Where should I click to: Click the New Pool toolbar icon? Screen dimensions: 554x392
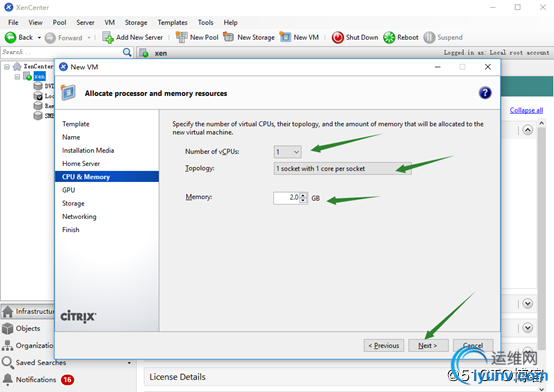(x=181, y=37)
